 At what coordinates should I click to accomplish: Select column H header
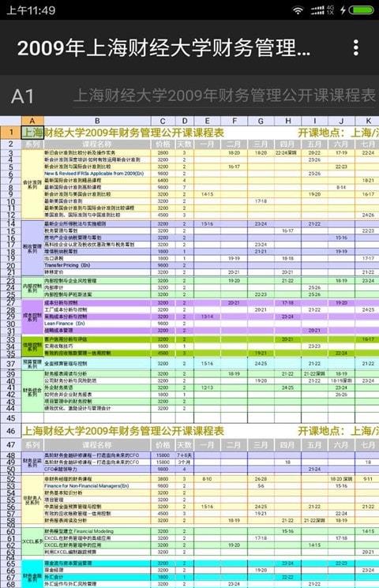click(288, 121)
